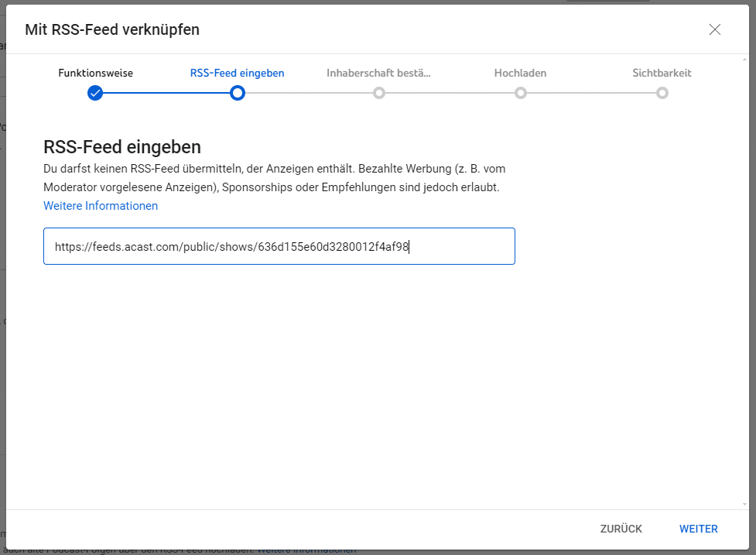
Task: Open the Sichtbarkeit step label
Action: click(x=662, y=74)
